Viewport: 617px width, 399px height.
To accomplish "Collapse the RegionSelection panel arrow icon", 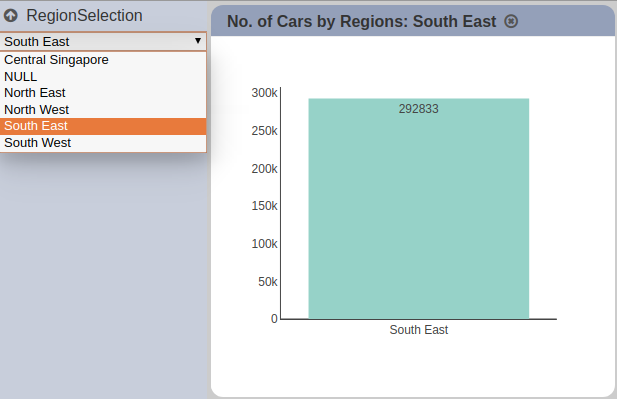I will click(x=11, y=16).
